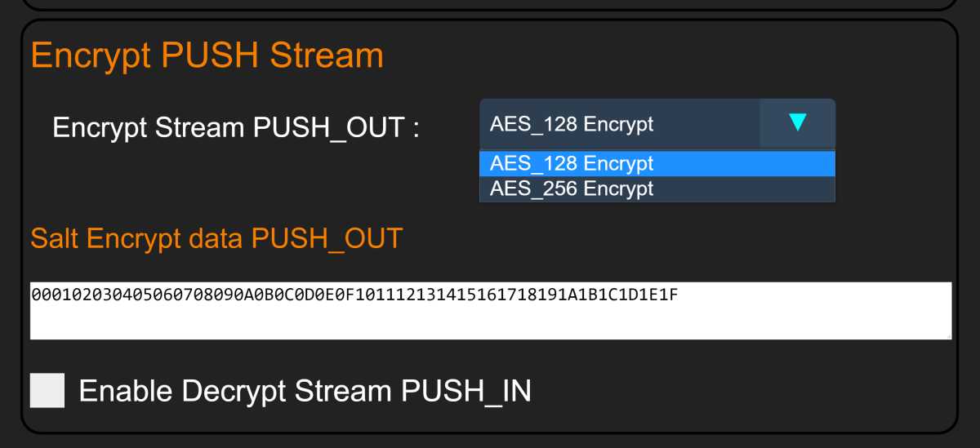Click the cyan dropdown arrow icon
Viewport: 980px width, 448px height.
[x=798, y=123]
